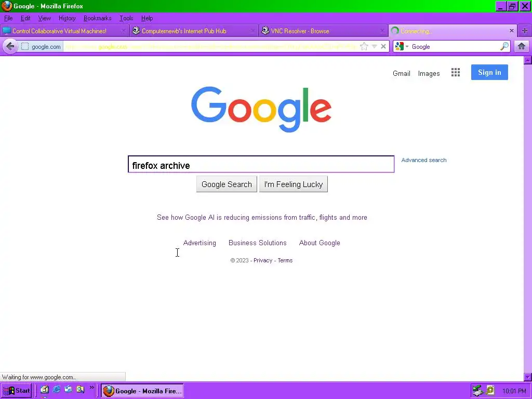Close the Computernewb's Internet Pub Hub tab

[x=252, y=31]
